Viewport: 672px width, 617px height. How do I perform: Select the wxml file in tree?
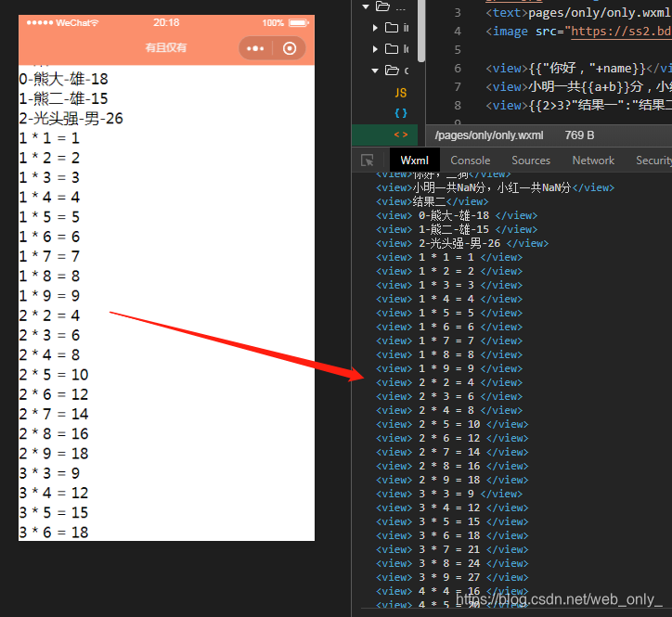click(401, 135)
